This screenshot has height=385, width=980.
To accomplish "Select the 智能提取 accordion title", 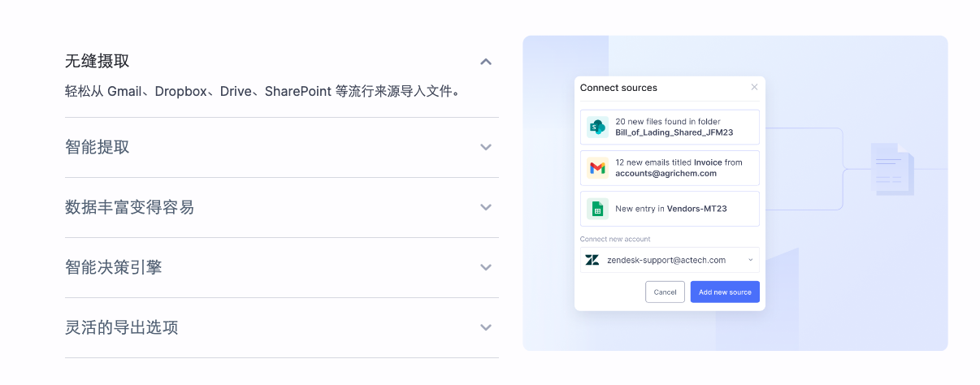I will pos(98,147).
